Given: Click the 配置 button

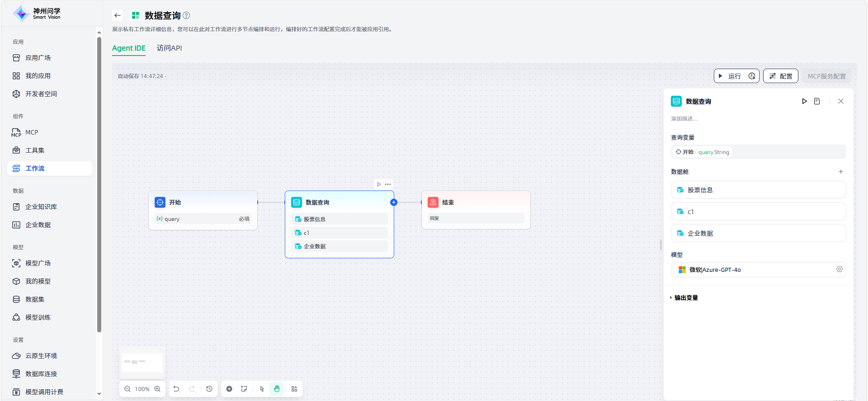Looking at the screenshot, I should click(781, 76).
